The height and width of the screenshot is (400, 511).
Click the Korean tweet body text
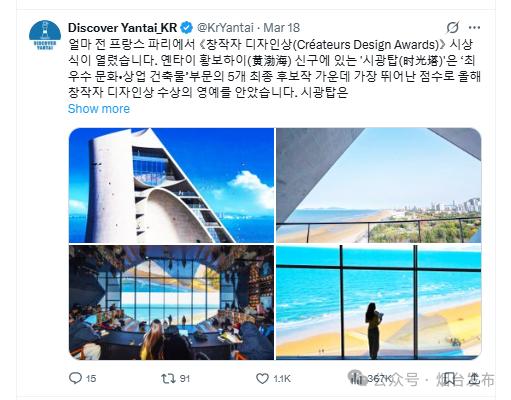point(274,68)
